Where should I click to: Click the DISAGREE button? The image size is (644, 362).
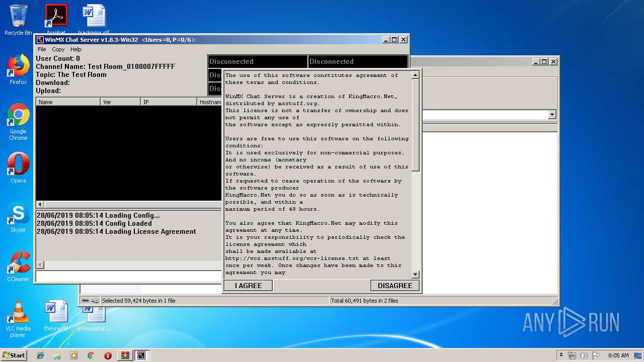395,286
